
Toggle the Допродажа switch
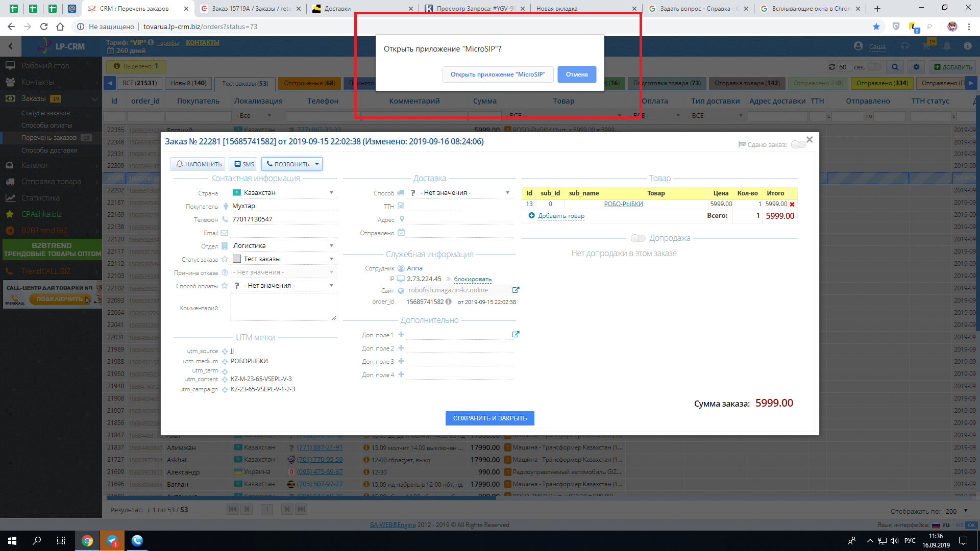click(638, 238)
